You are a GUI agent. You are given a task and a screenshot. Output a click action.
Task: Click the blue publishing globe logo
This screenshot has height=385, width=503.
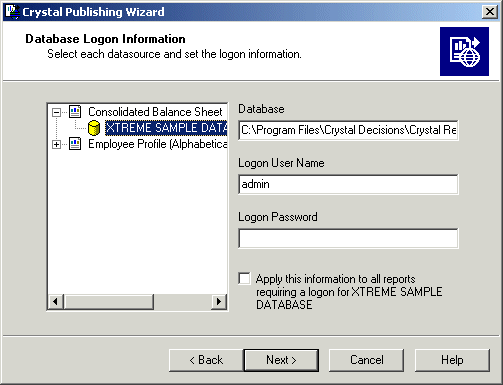(x=464, y=52)
